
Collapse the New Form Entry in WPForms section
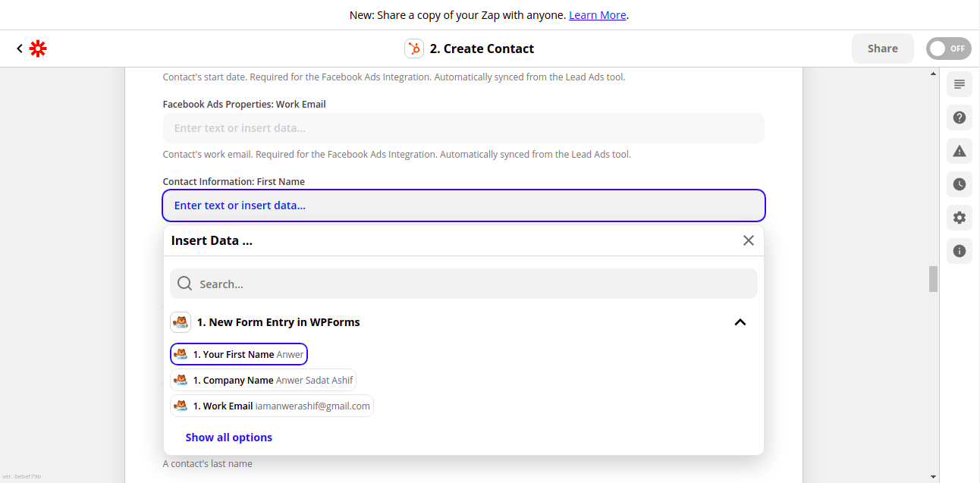(740, 322)
